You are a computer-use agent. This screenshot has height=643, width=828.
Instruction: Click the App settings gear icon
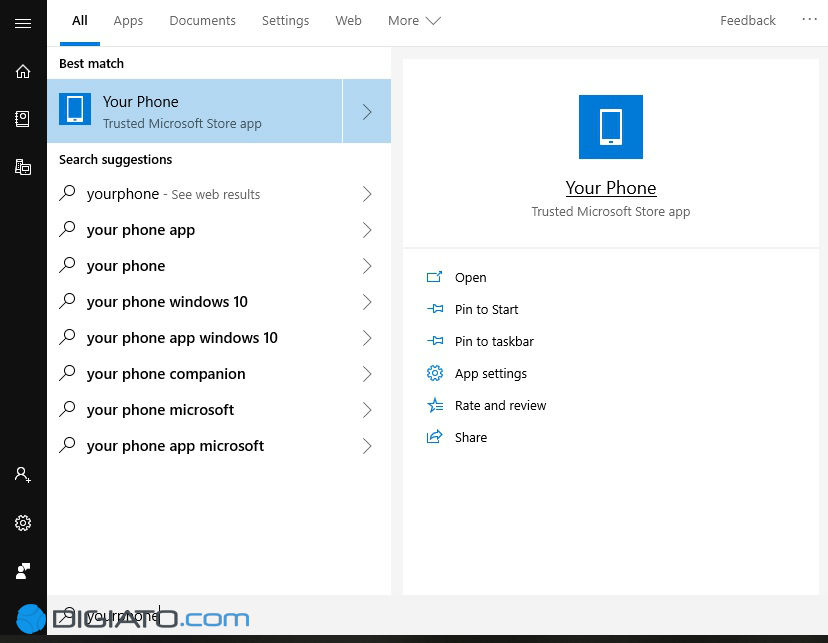(x=435, y=373)
